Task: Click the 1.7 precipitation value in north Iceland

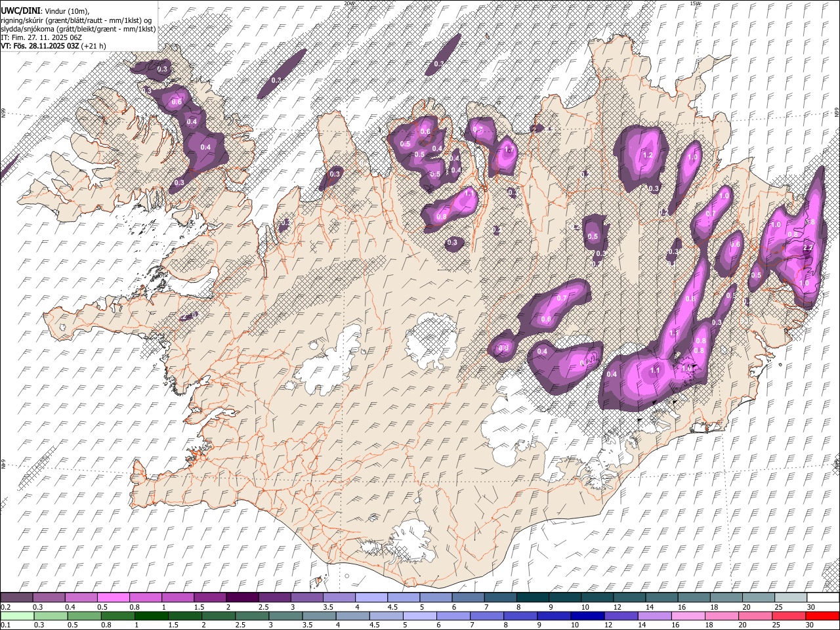Action: (x=509, y=150)
